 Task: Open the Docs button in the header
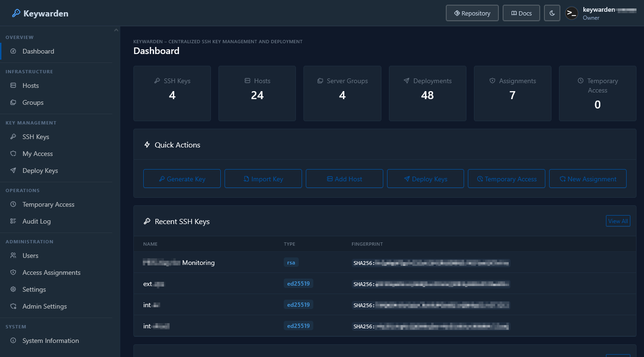pos(521,13)
